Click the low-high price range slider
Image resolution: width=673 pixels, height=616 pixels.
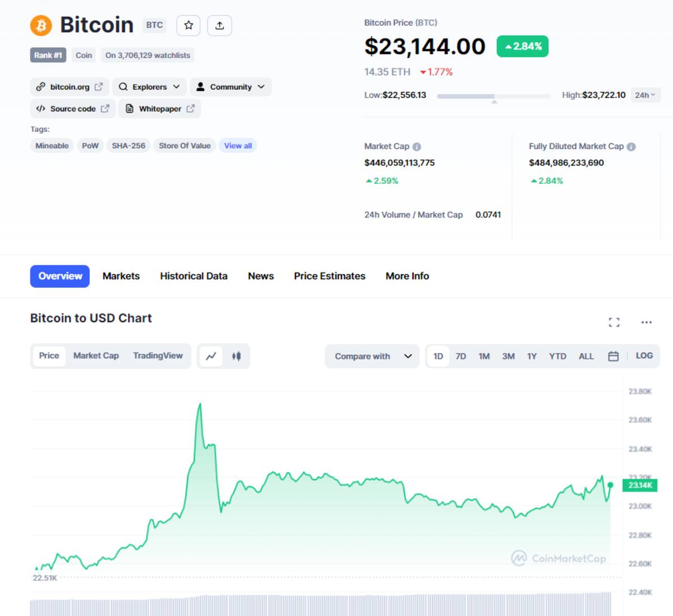[494, 96]
